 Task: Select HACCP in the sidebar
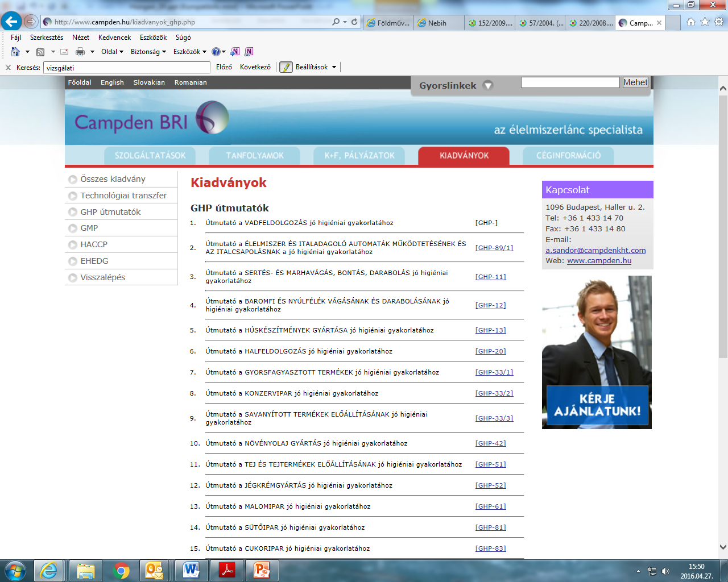pyautogui.click(x=94, y=244)
